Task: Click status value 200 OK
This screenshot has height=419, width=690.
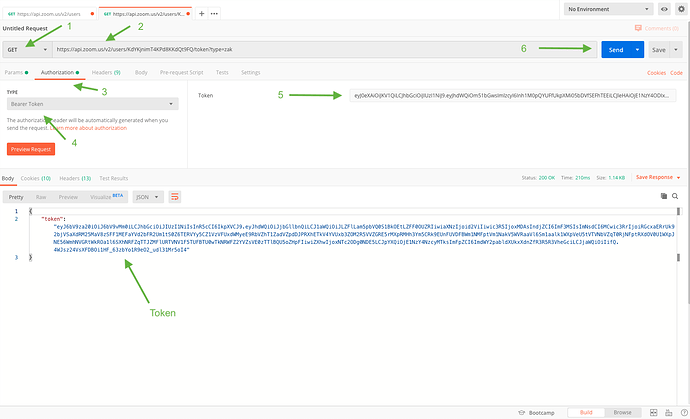Action: 547,178
